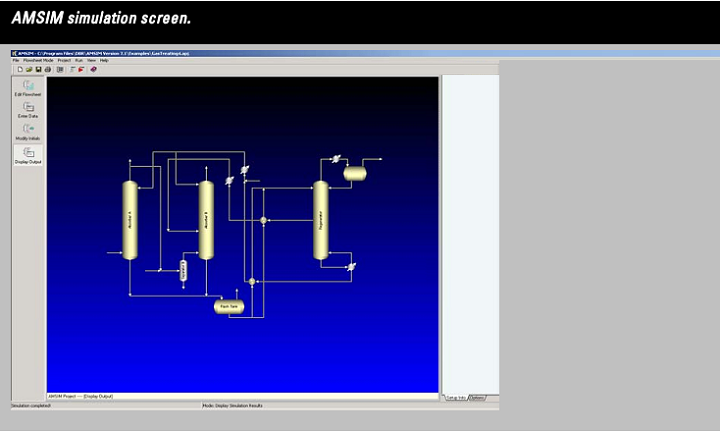720x432 pixels.
Task: Select the Flash Tank vessel
Action: point(229,306)
